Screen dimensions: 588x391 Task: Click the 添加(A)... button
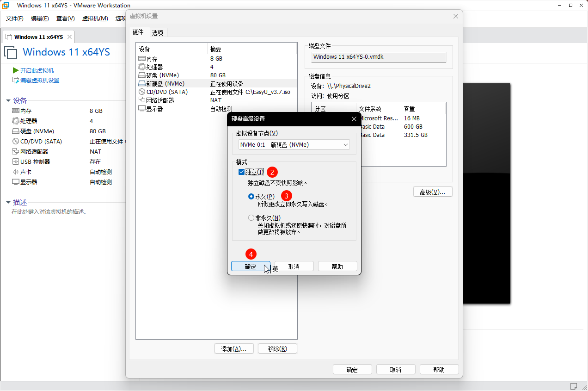pos(234,349)
